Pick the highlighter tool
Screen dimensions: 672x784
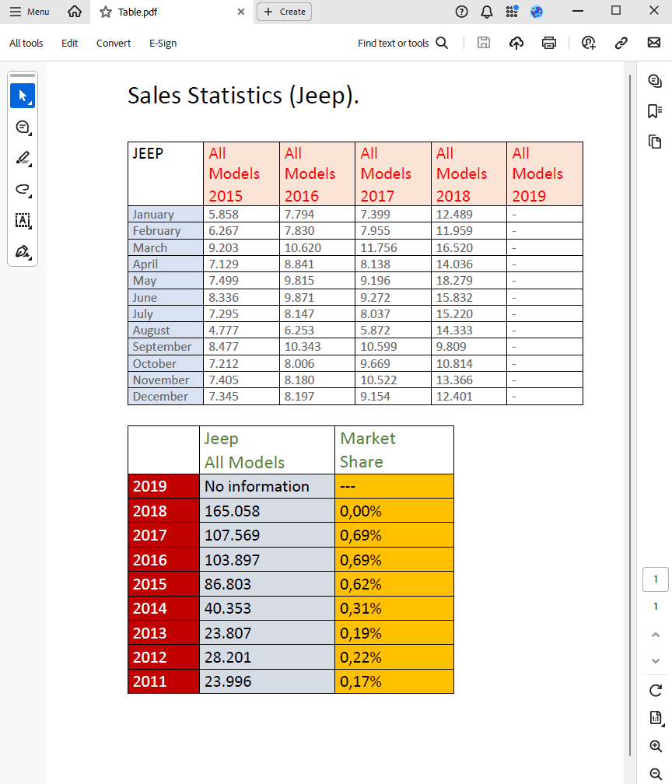pyautogui.click(x=23, y=158)
